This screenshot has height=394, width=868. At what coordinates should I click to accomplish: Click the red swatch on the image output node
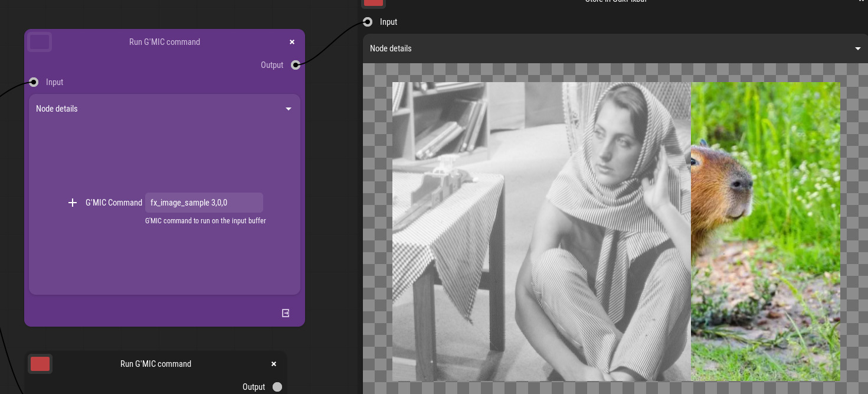click(374, 2)
